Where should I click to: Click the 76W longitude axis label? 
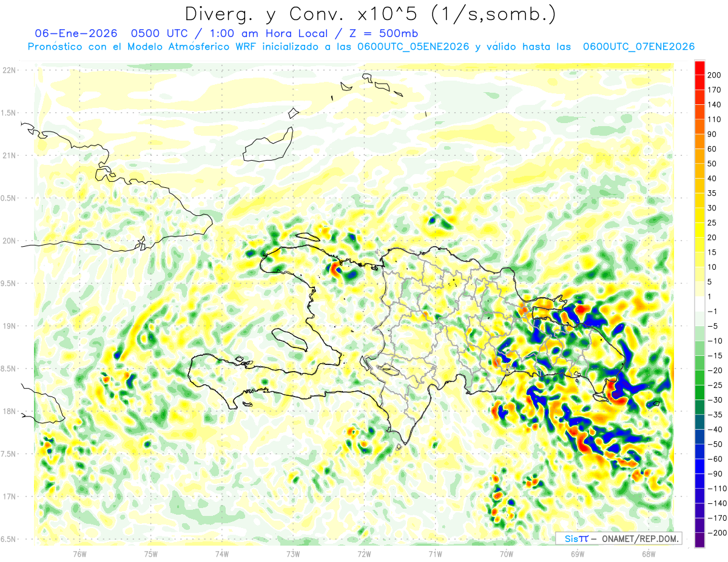(79, 554)
